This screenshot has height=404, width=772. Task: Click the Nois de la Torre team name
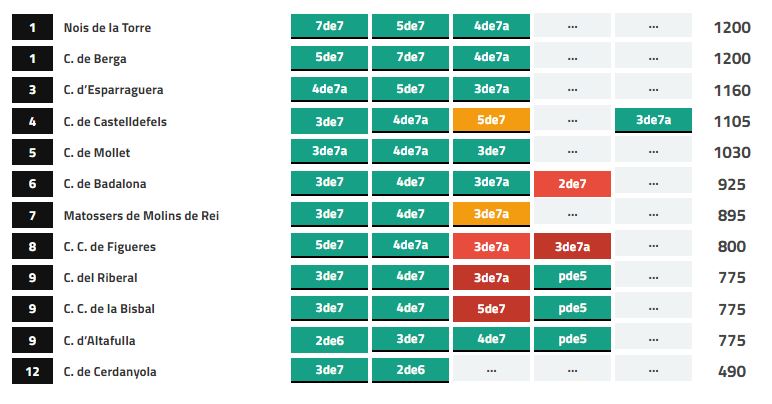point(107,28)
